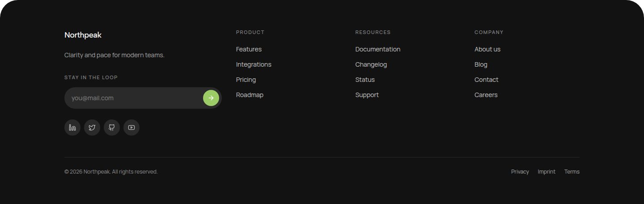Visit the About us page
Screen dimensions: 644x204
point(487,49)
